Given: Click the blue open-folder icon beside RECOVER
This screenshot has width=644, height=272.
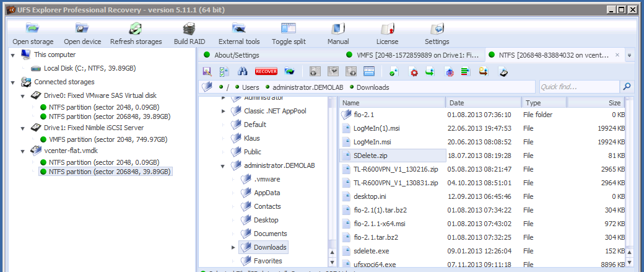Looking at the screenshot, I should pyautogui.click(x=290, y=71).
